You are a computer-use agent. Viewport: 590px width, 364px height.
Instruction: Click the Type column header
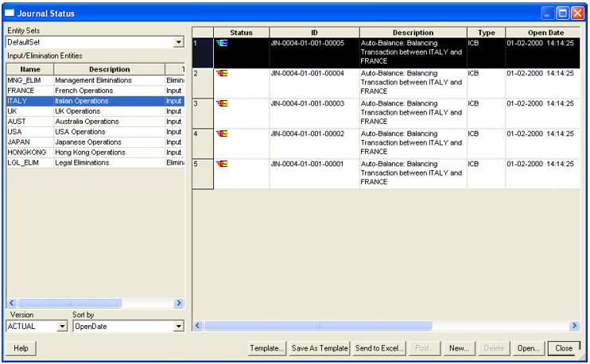pos(486,33)
